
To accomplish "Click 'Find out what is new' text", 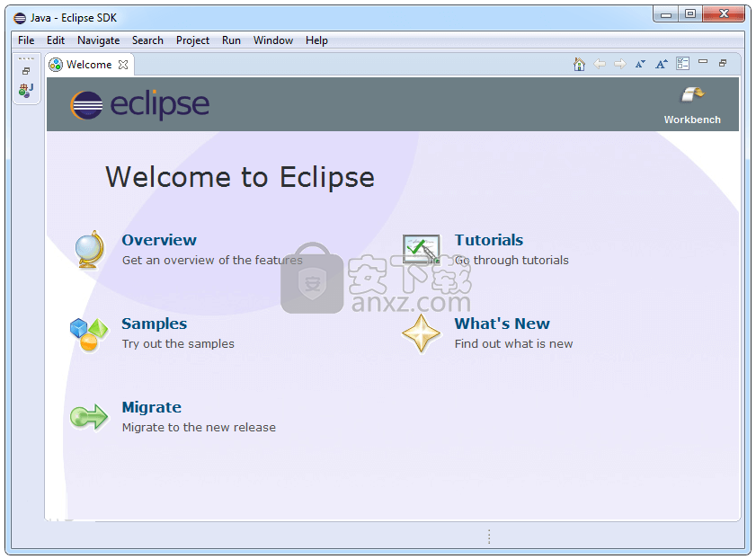I will [x=513, y=343].
